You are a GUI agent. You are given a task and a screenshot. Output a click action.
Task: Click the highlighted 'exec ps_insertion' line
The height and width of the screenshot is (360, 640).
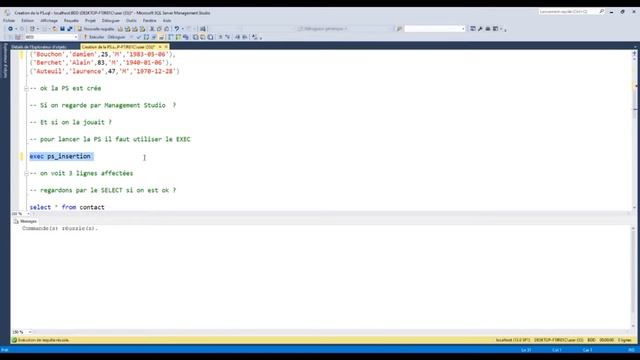(62, 156)
